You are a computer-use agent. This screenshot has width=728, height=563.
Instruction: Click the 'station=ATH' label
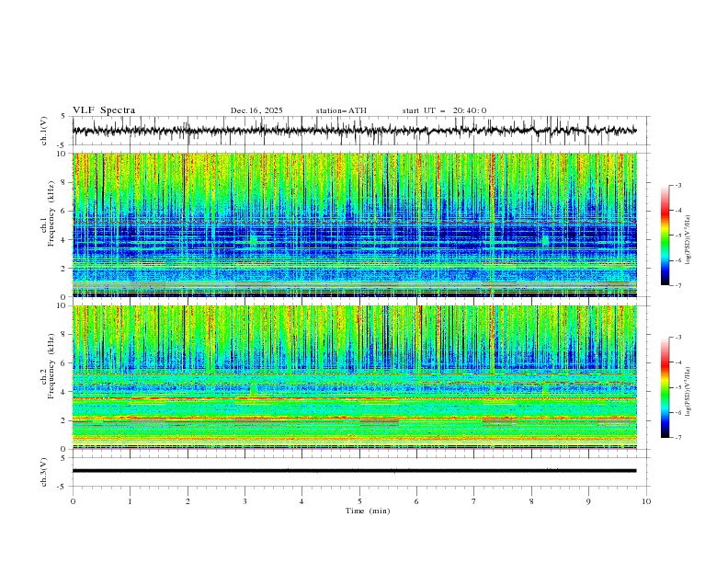(x=341, y=110)
